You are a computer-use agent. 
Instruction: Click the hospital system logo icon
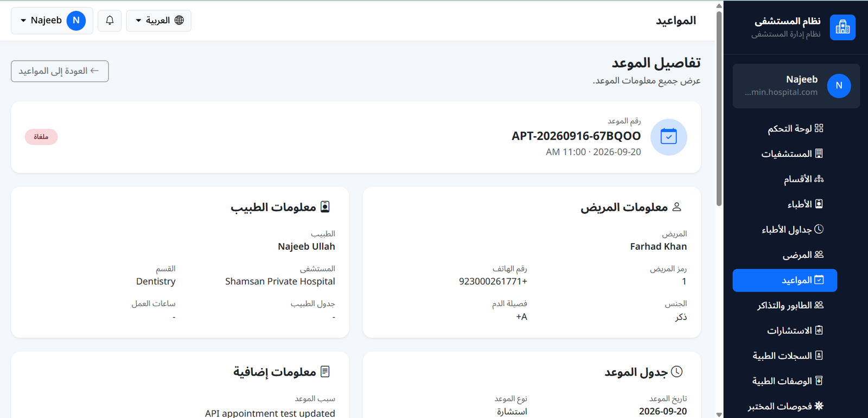[x=843, y=27]
